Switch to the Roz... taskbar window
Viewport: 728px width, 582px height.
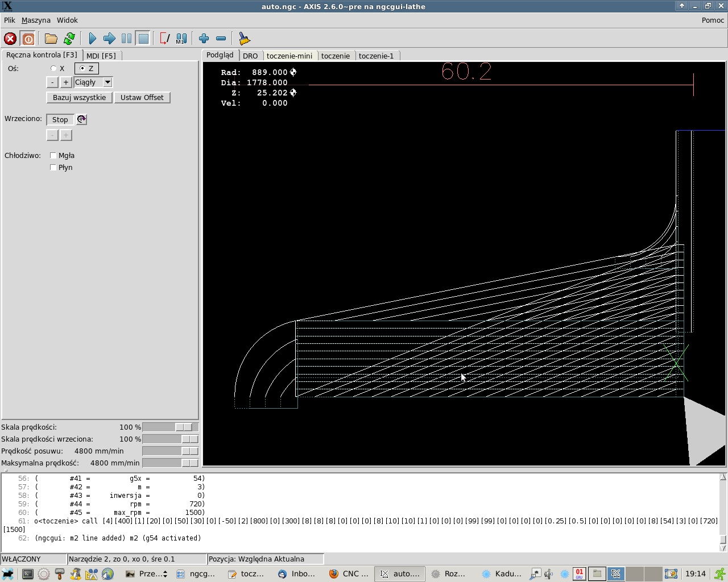click(449, 574)
